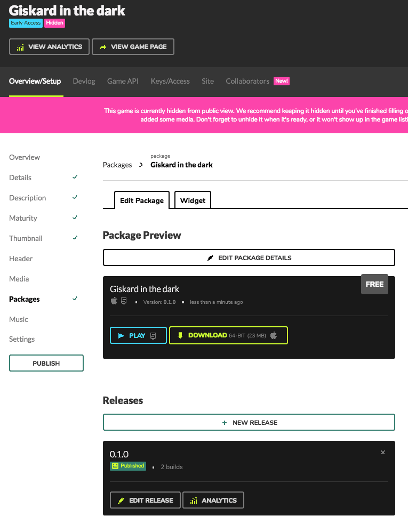Click the Publish button
408x532 pixels.
[46, 363]
